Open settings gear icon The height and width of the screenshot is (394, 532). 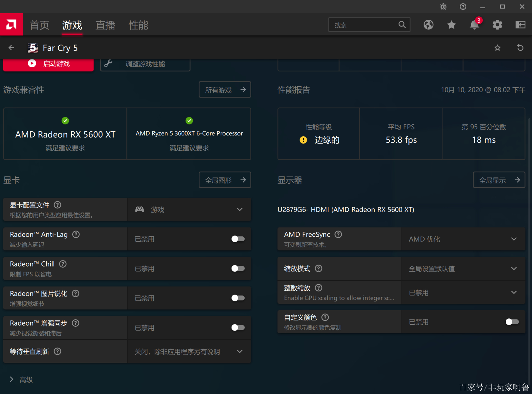pyautogui.click(x=497, y=25)
